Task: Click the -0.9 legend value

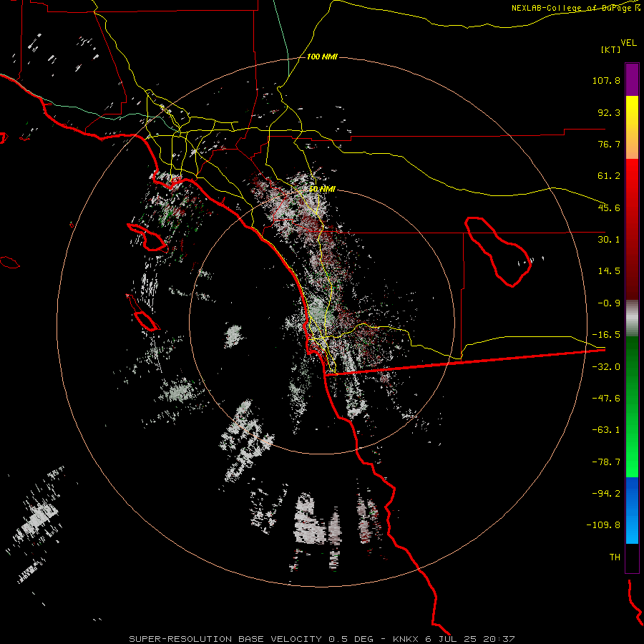Action: (609, 303)
